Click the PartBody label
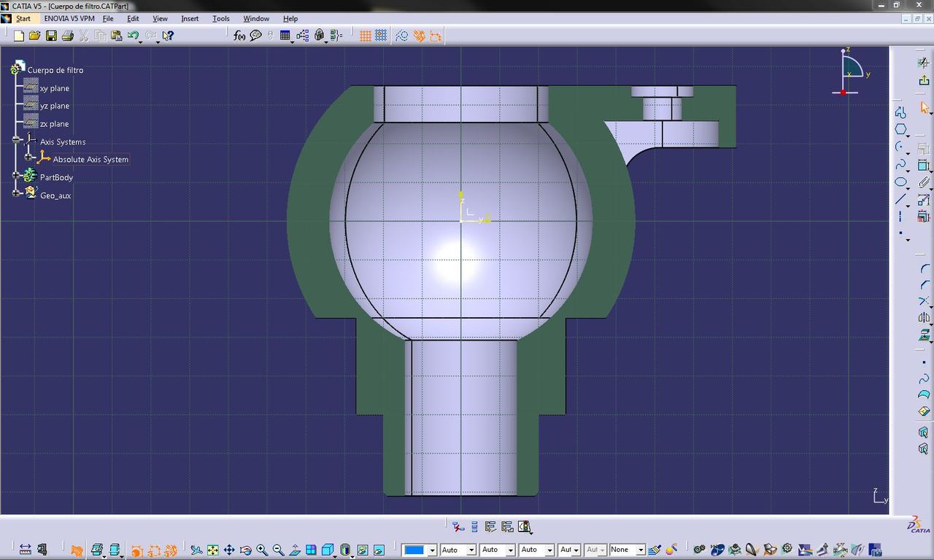 point(56,177)
